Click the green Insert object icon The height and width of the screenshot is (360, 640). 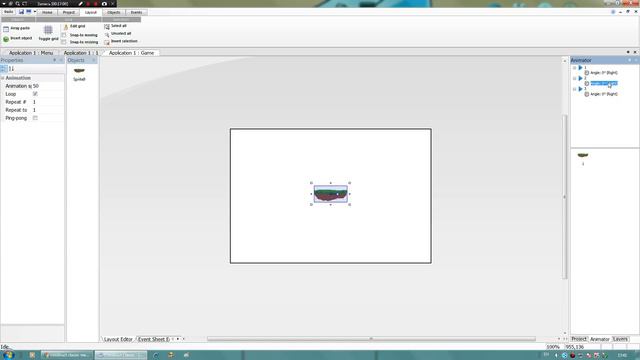[6, 39]
